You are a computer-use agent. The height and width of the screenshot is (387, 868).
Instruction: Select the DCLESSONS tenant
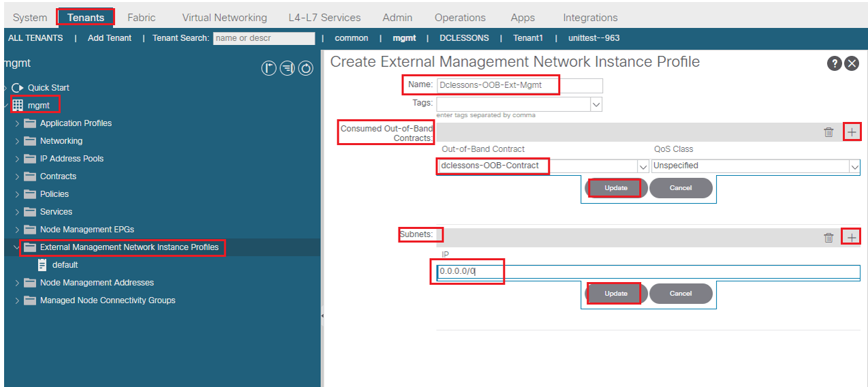tap(465, 38)
